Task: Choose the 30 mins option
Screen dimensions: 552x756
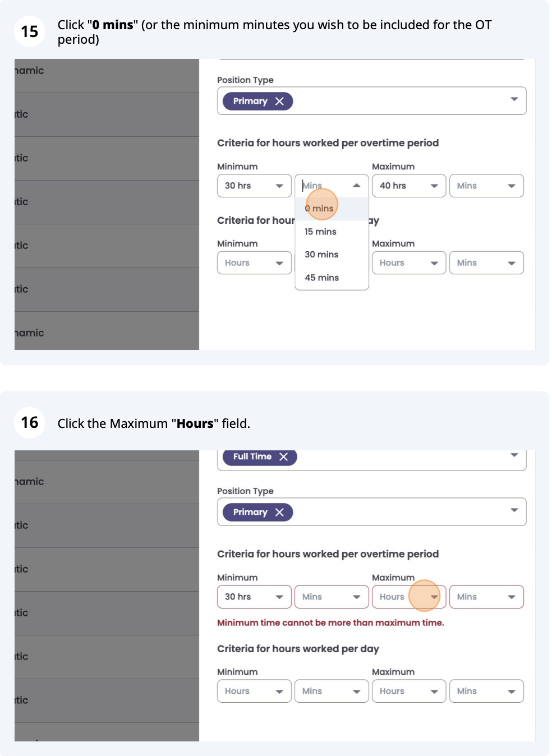Action: 321,255
